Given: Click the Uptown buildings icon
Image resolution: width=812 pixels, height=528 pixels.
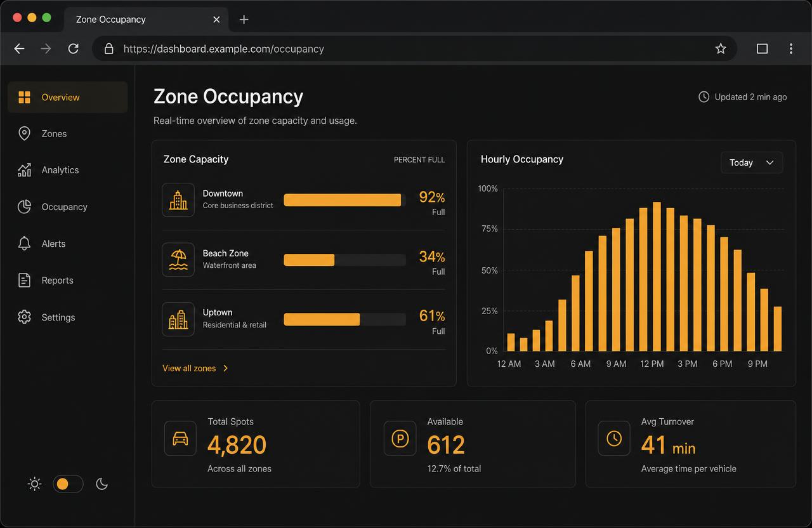Looking at the screenshot, I should 178,319.
